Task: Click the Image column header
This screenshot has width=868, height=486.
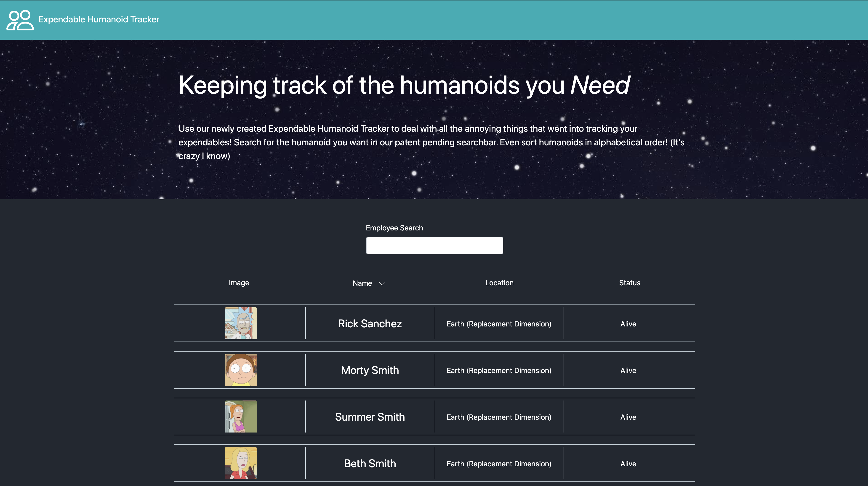Action: (239, 283)
